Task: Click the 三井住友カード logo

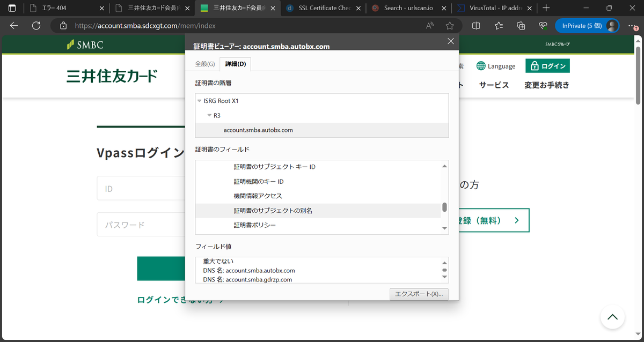Action: coord(112,76)
